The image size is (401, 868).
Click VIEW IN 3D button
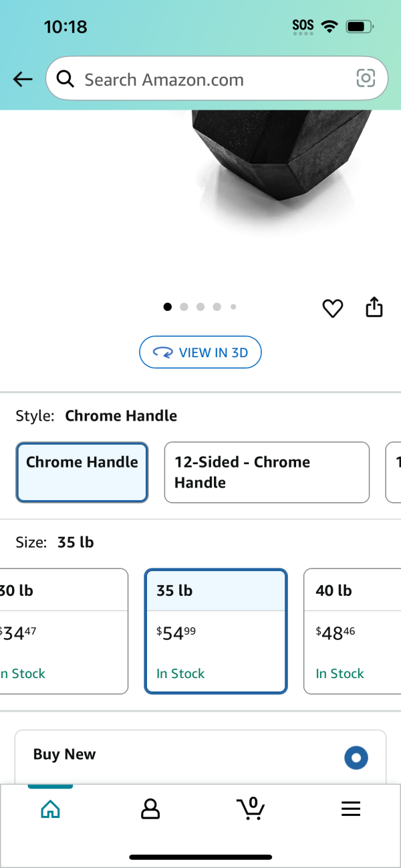tap(200, 352)
